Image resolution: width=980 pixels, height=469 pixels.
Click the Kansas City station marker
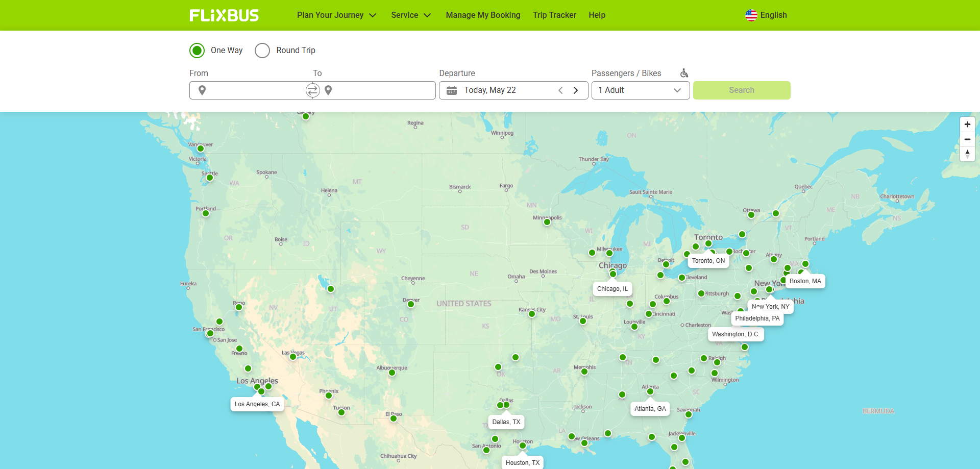532,314
